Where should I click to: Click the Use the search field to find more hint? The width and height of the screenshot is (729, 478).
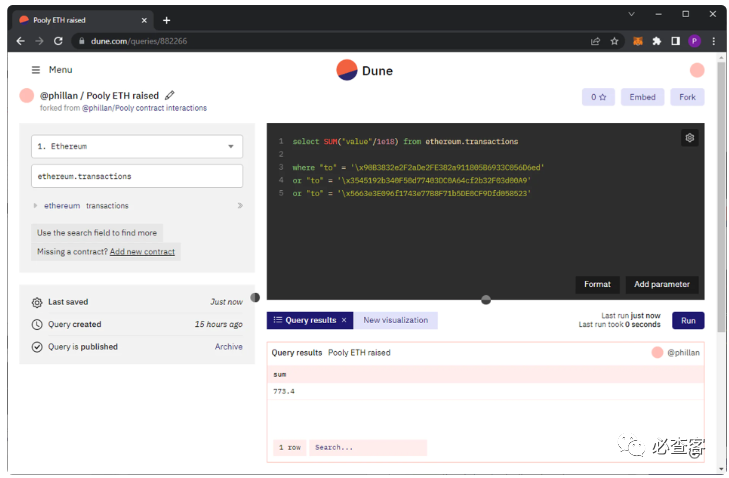97,233
